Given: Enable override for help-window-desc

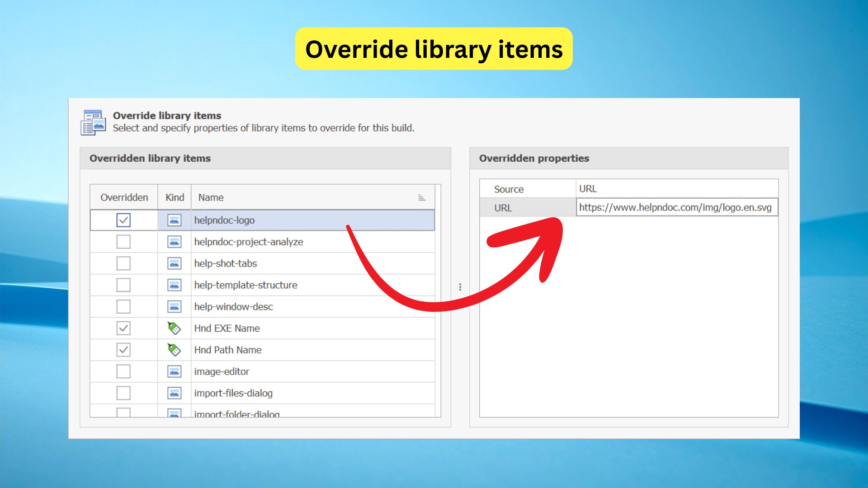Looking at the screenshot, I should [x=123, y=306].
